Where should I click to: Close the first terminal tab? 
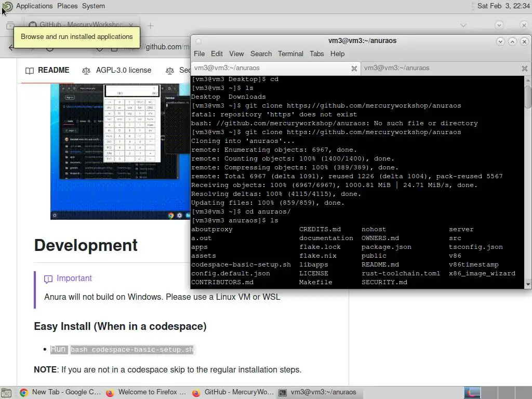coord(354,69)
